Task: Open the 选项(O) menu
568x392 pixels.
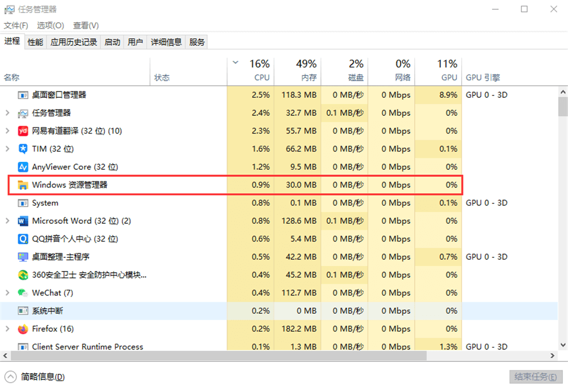Action: [x=50, y=25]
